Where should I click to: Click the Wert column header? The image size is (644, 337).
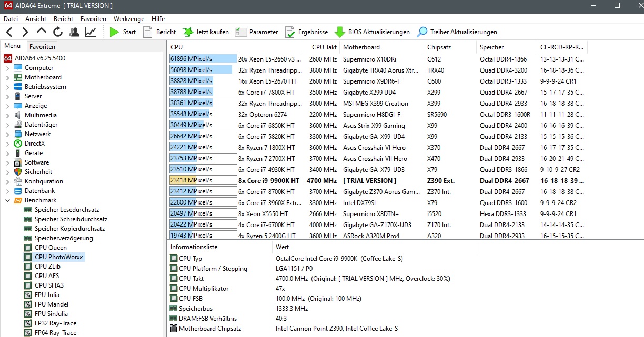pos(375,247)
